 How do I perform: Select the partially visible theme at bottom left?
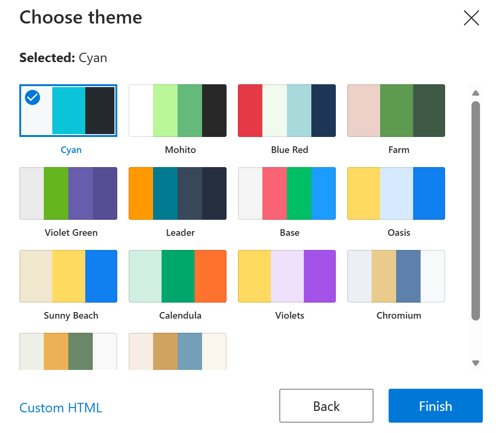(x=68, y=352)
